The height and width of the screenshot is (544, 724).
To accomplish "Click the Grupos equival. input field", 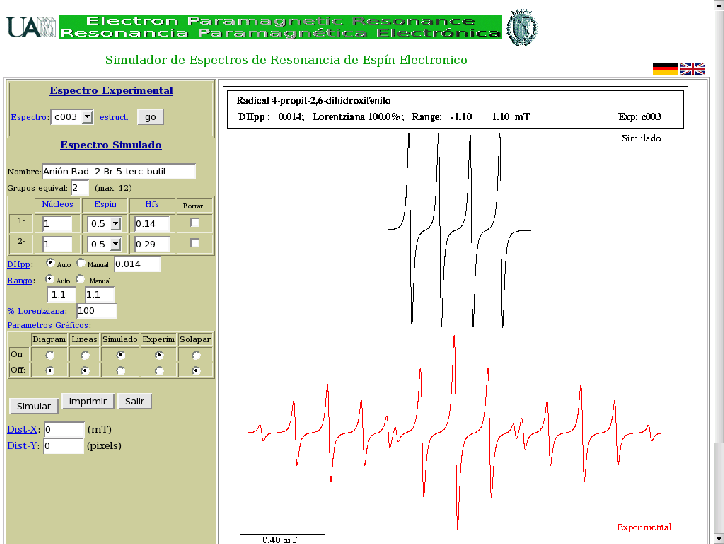I will pyautogui.click(x=79, y=188).
